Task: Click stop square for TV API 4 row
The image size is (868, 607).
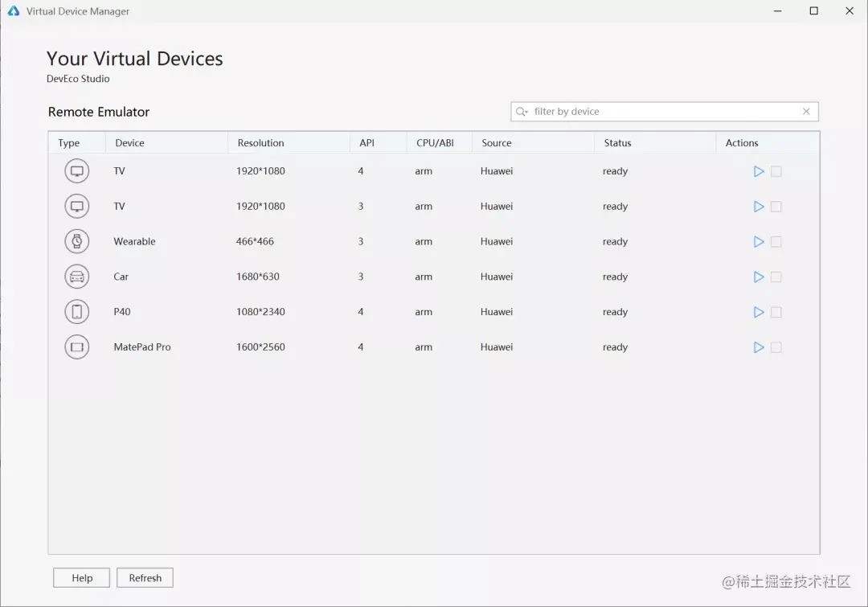Action: point(776,172)
